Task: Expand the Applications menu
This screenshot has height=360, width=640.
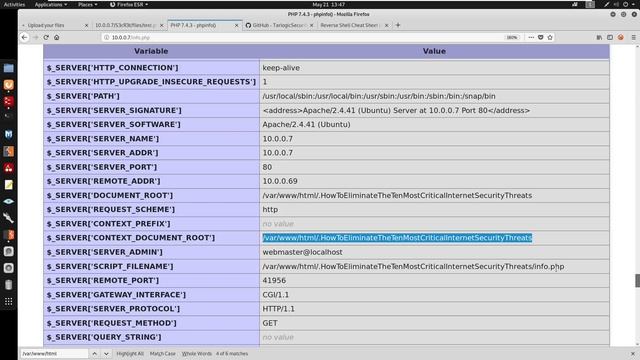Action: coord(51,4)
